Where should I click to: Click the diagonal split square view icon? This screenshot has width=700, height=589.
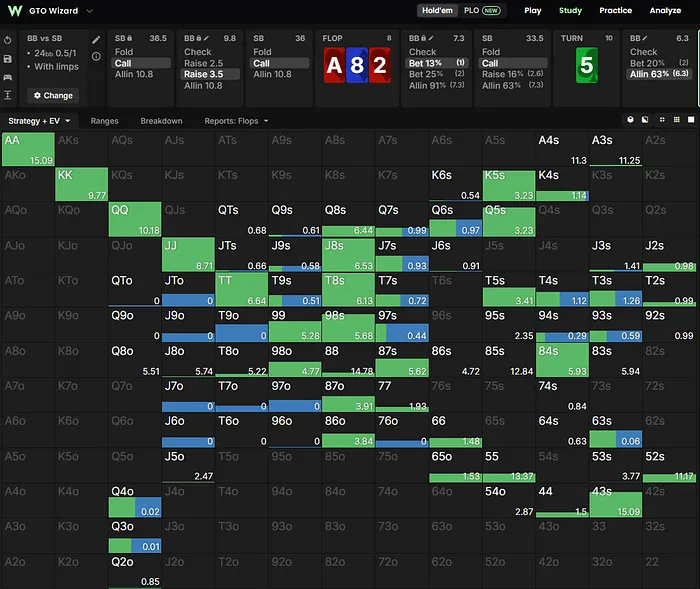(x=645, y=120)
